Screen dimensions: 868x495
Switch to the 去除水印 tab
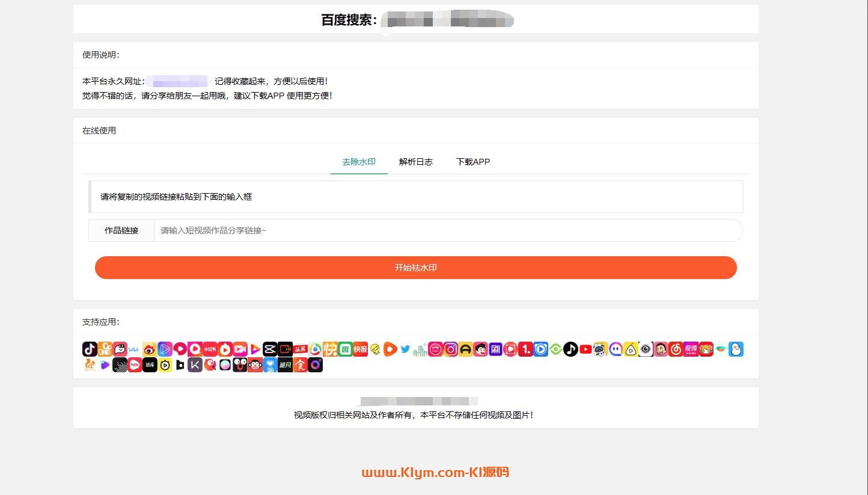click(x=359, y=162)
